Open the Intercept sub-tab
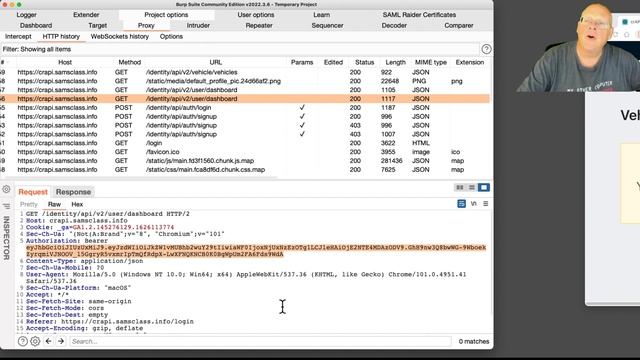640x360 pixels. coord(18,36)
